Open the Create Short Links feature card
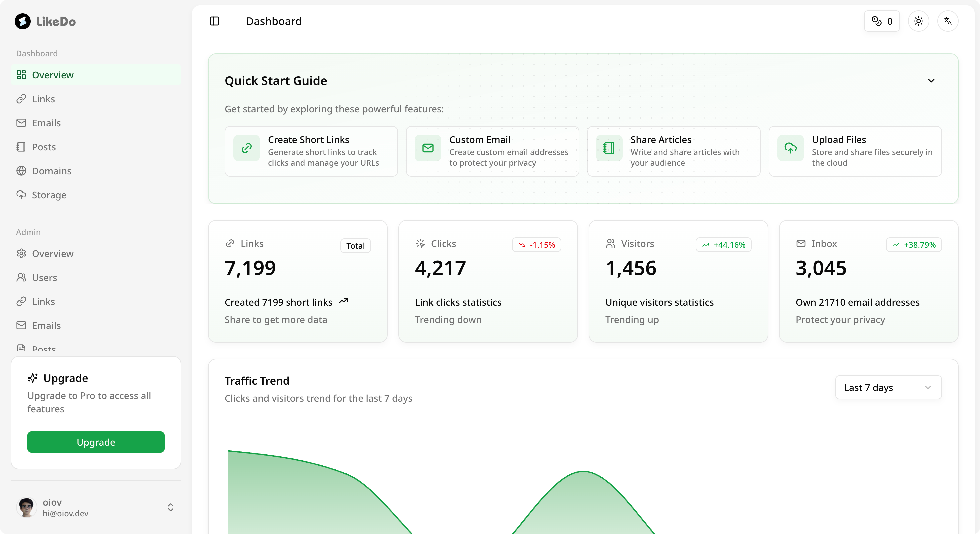This screenshot has width=980, height=534. (311, 151)
